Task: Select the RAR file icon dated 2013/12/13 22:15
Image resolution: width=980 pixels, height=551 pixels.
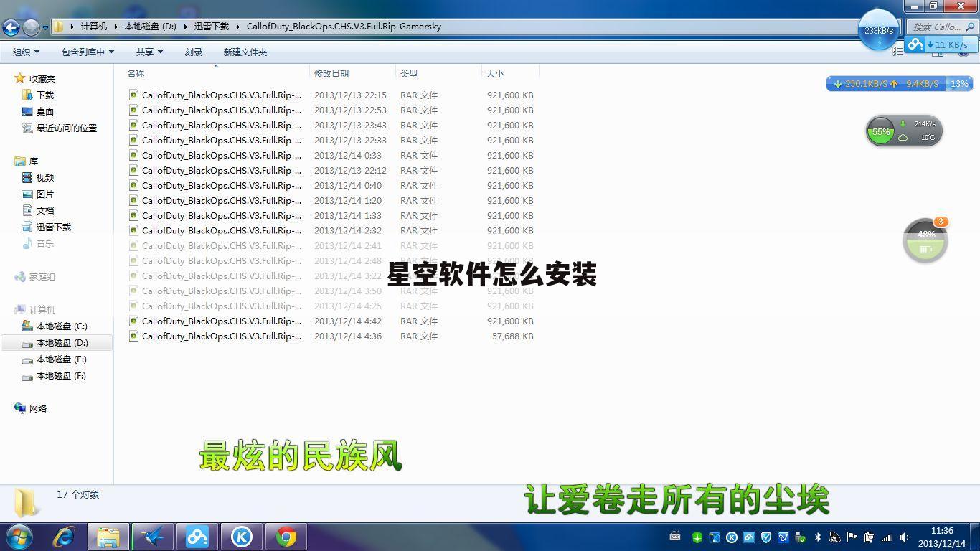Action: (133, 95)
